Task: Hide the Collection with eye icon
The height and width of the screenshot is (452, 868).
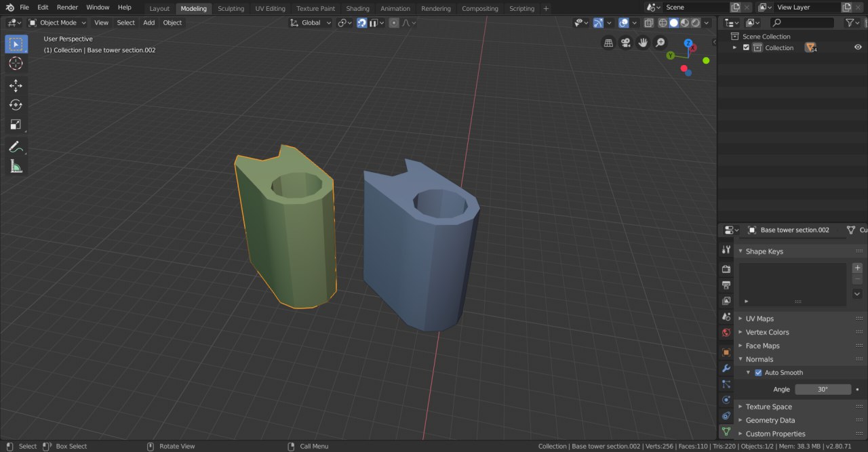Action: click(x=858, y=47)
